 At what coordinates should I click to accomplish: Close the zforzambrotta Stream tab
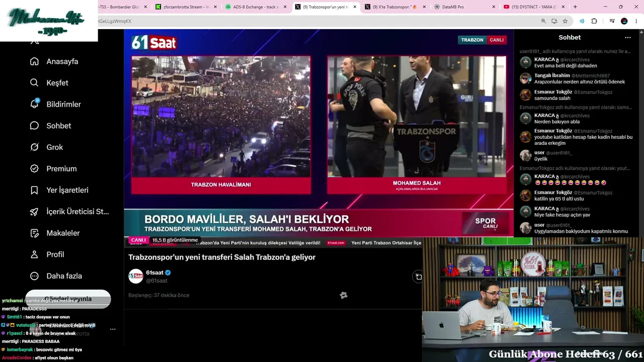[215, 7]
